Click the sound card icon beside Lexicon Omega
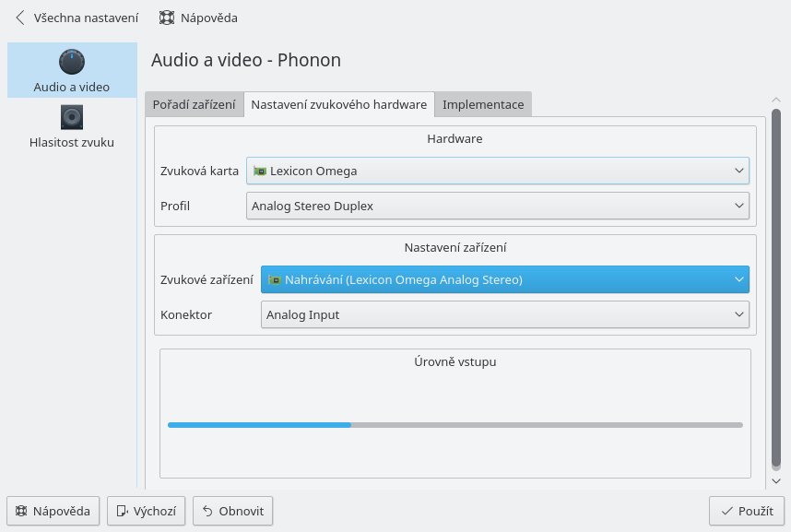 (x=259, y=171)
